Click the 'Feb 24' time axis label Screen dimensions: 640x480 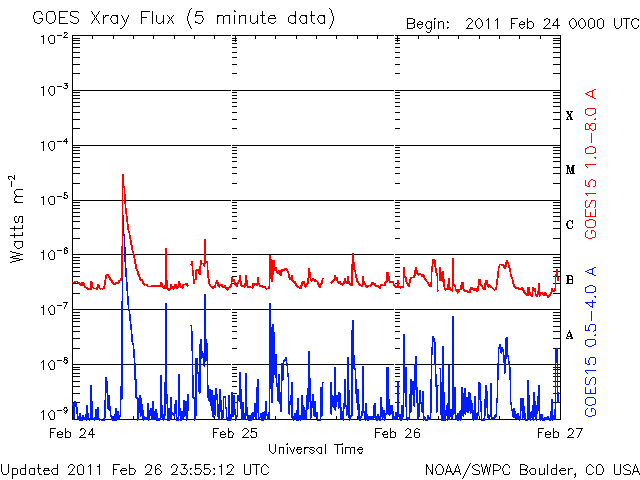pos(74,434)
